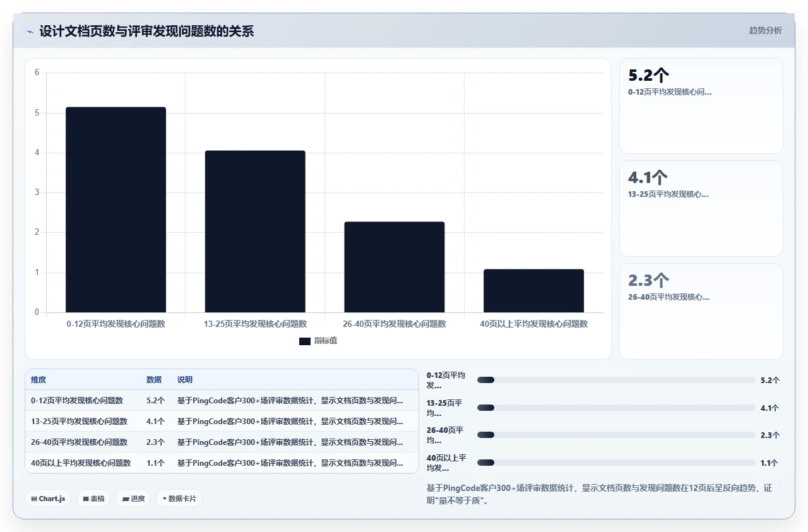Click the 趋势分析 label in header

click(x=765, y=30)
